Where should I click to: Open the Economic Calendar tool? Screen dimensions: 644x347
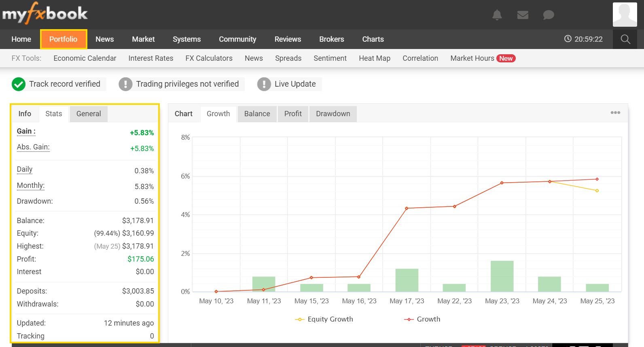pyautogui.click(x=85, y=58)
